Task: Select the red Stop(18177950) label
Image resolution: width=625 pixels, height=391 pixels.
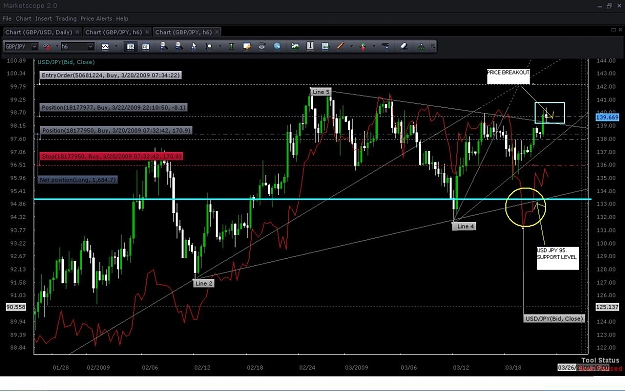Action: pyautogui.click(x=111, y=156)
